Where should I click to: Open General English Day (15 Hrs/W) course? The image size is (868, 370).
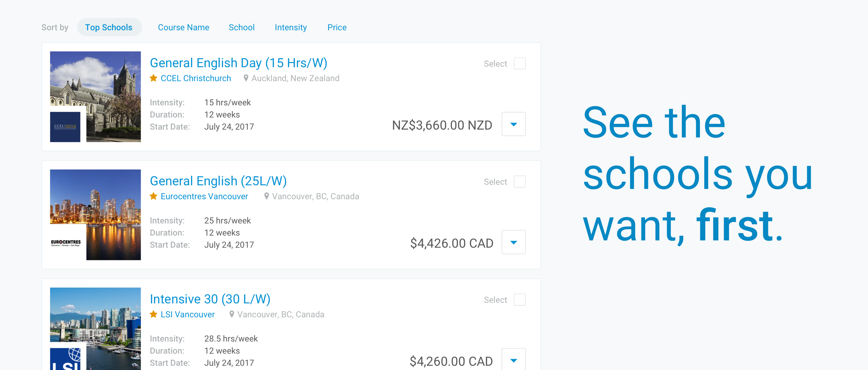[238, 63]
